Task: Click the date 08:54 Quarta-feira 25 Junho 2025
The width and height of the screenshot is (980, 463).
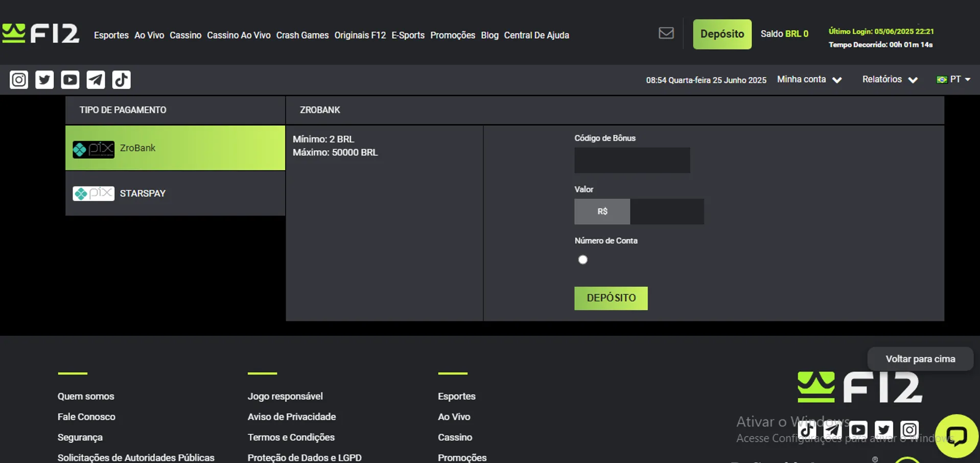Action: click(x=706, y=80)
